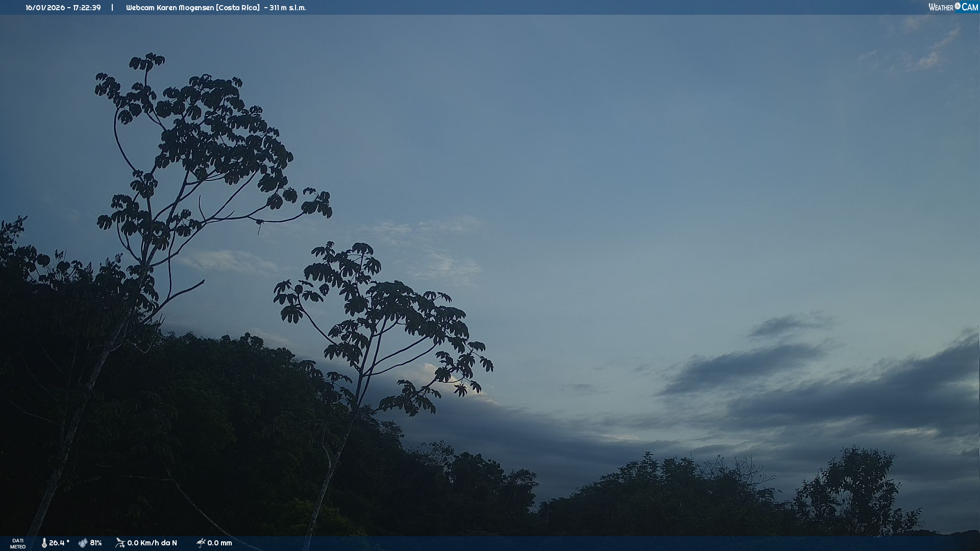
Task: Click the 311 m s.l.m. altitude text
Action: [x=288, y=8]
